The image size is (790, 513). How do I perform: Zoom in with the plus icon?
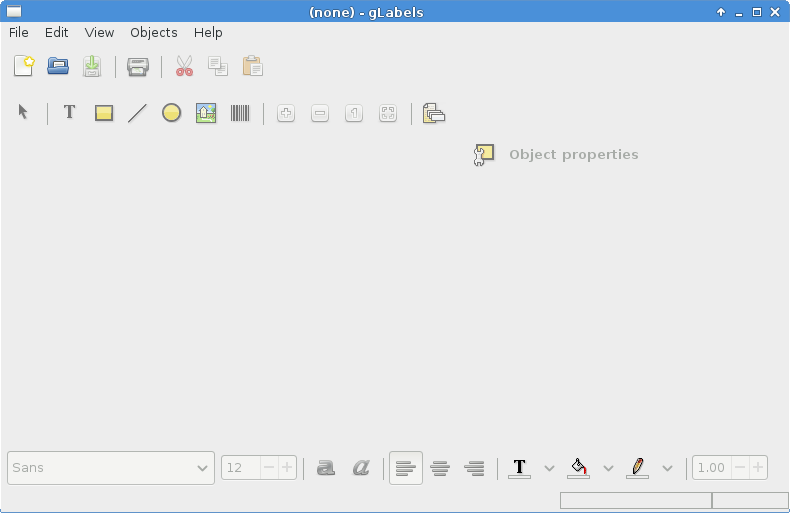[x=286, y=113]
